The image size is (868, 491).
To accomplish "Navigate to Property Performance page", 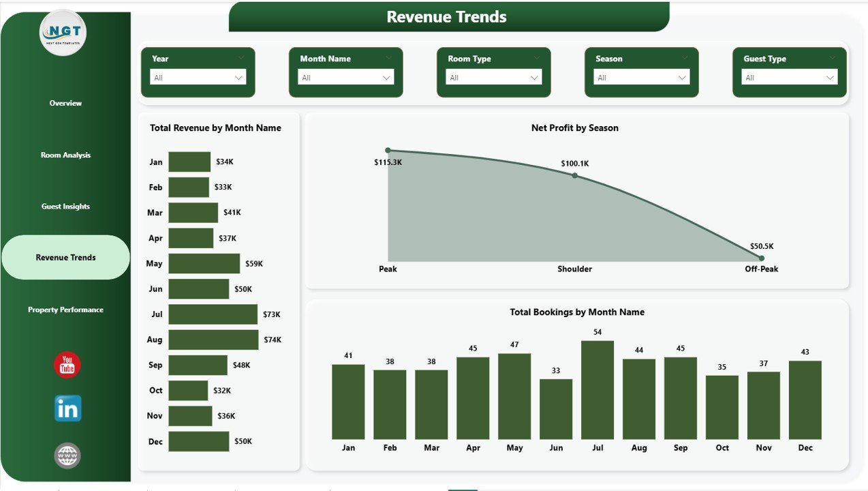I will coord(65,310).
